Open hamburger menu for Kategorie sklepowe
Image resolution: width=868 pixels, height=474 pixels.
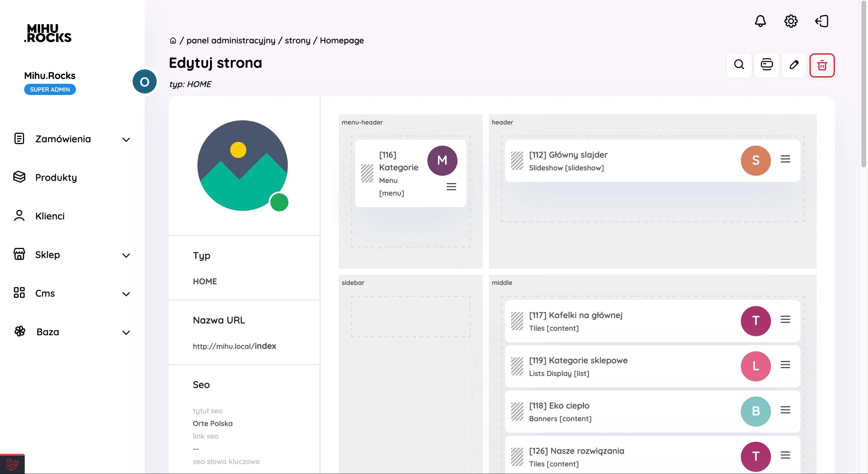coord(785,365)
